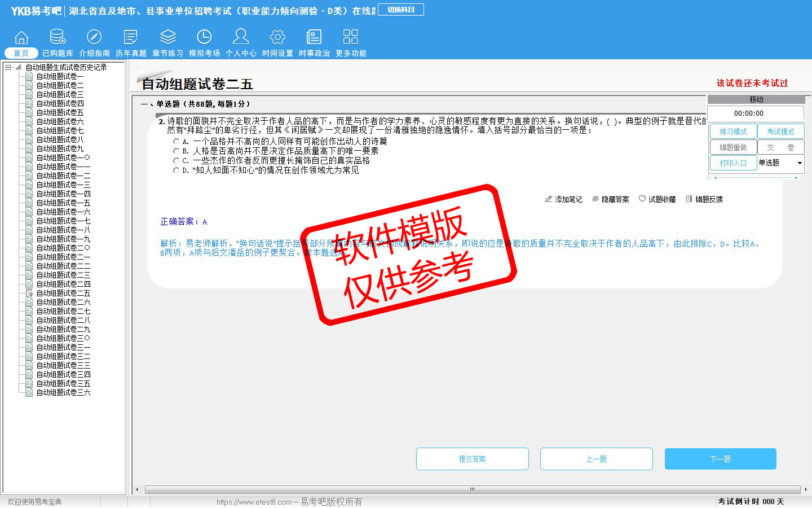Viewport: 812px width, 508px height.
Task: Click 隐藏答案 to hide the answer
Action: pyautogui.click(x=610, y=199)
